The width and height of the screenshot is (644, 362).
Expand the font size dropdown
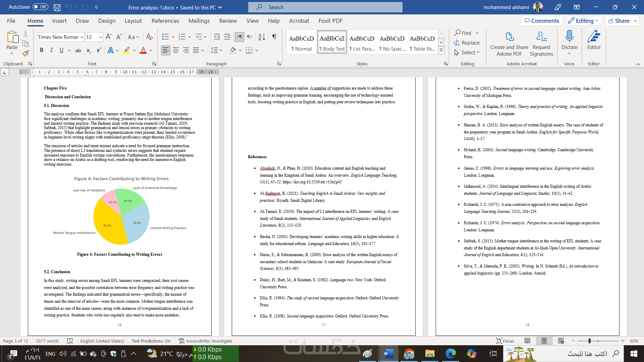tap(100, 37)
